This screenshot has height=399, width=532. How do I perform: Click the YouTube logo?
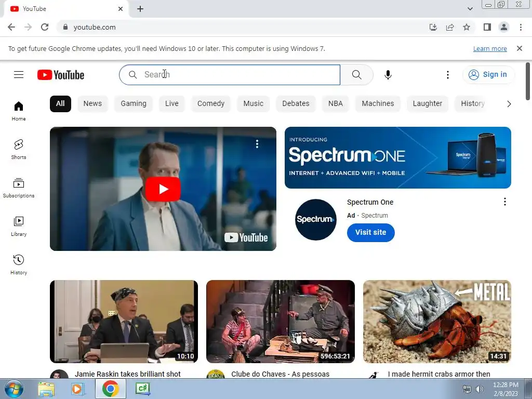click(61, 75)
